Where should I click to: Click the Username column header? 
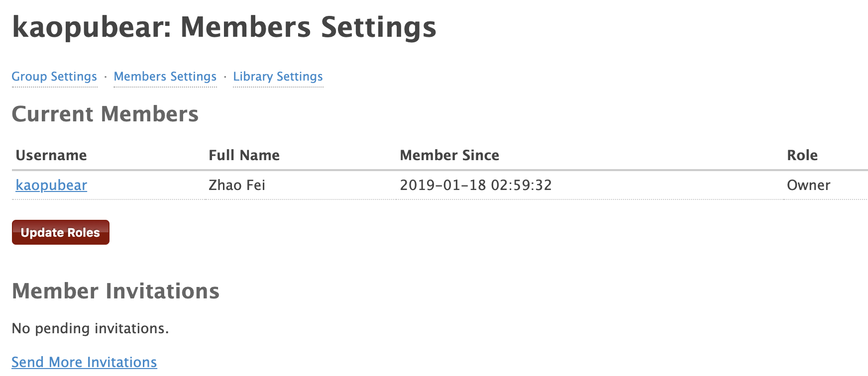tap(51, 155)
